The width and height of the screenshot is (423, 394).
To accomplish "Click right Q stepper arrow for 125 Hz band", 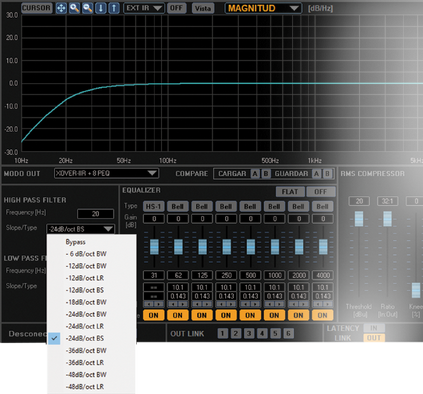I will click(207, 304).
